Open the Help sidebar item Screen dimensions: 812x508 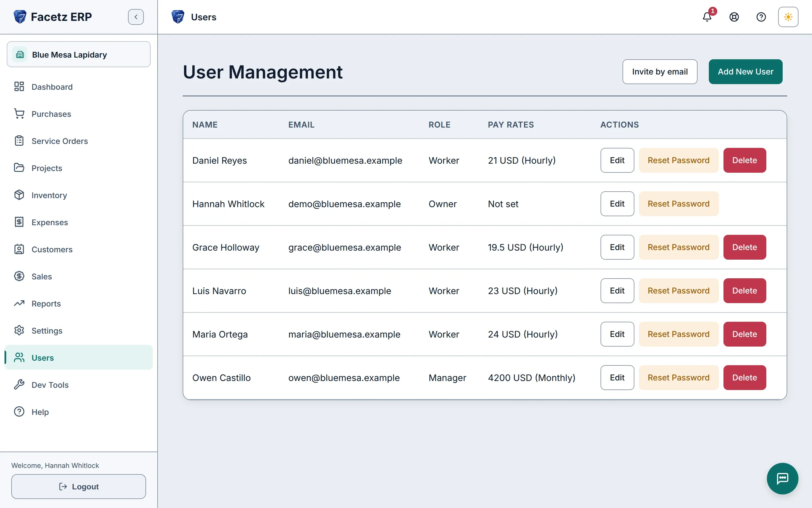coord(78,412)
